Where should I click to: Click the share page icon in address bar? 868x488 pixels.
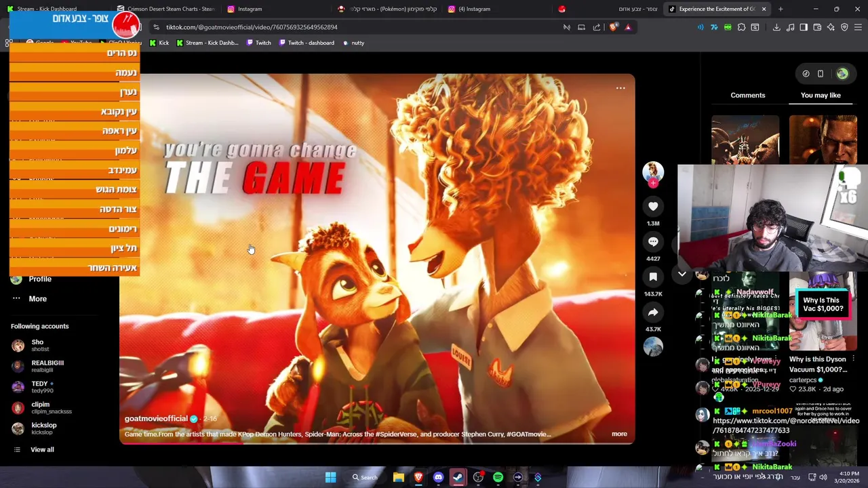click(597, 27)
